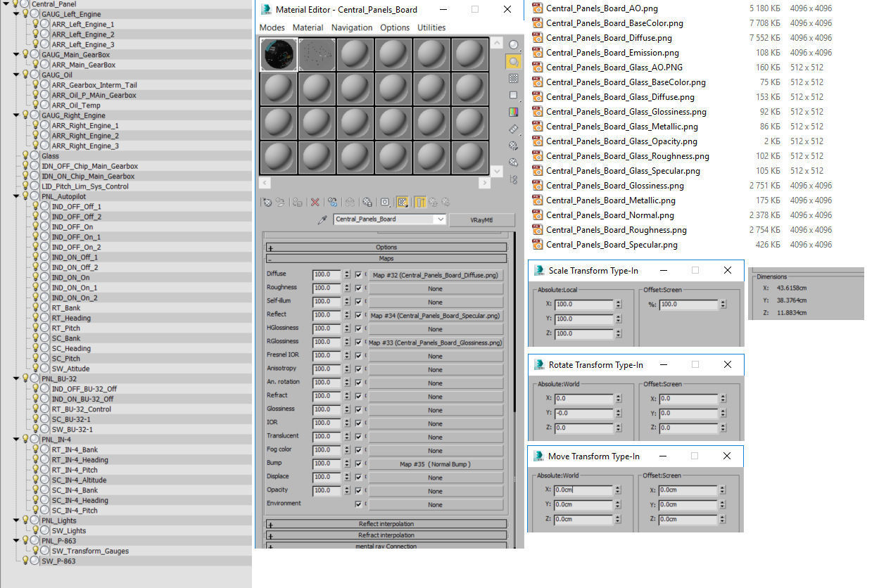This screenshot has height=588, width=879.
Task: Collapse the PNL_IN-4 tree node
Action: coord(17,439)
